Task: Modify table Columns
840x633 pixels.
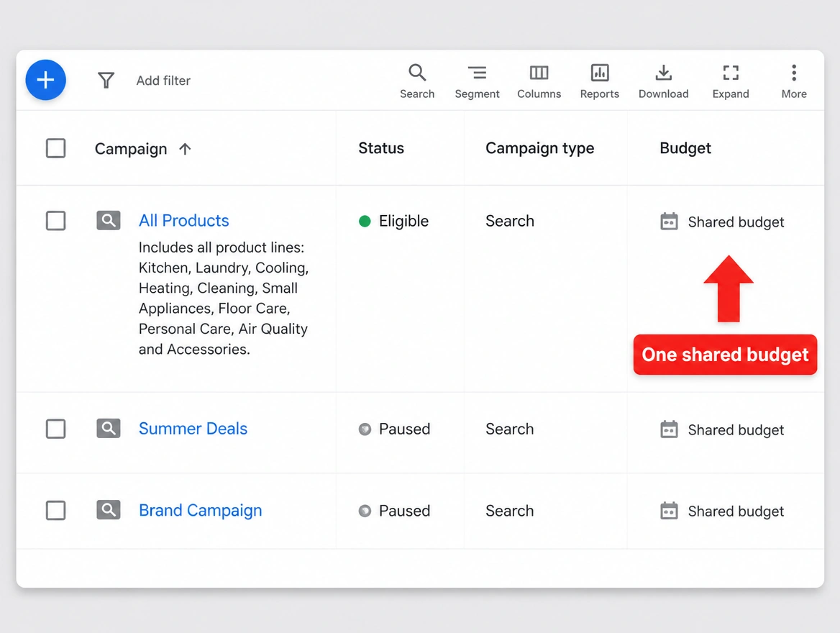Action: pyautogui.click(x=539, y=81)
